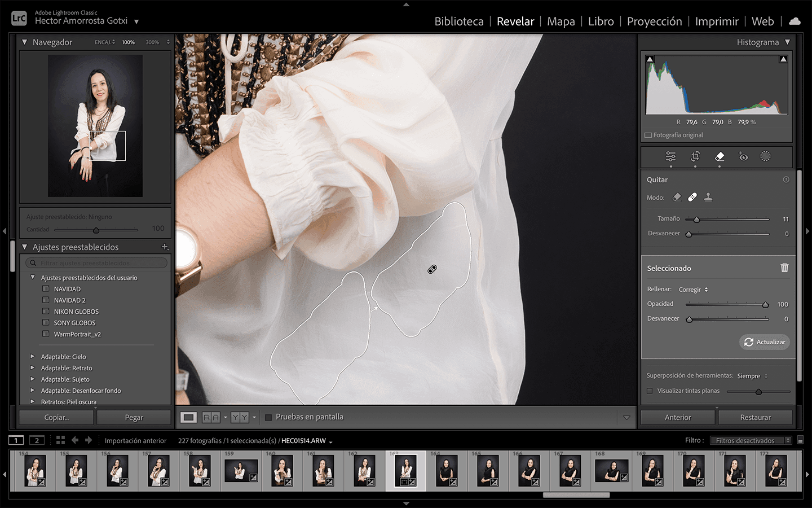This screenshot has width=812, height=508.
Task: Expand the Adaptable: Cielo preset group
Action: tap(33, 357)
